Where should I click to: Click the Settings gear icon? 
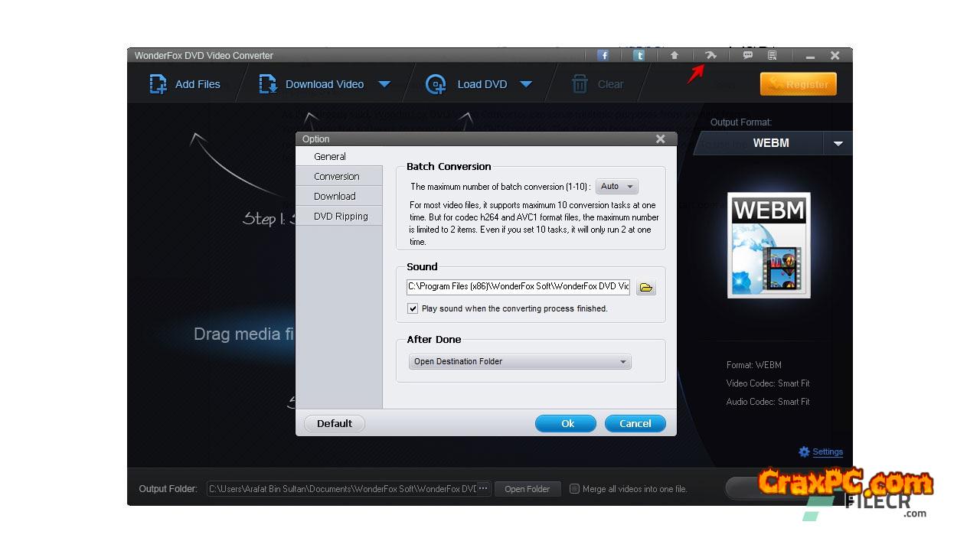pos(804,452)
